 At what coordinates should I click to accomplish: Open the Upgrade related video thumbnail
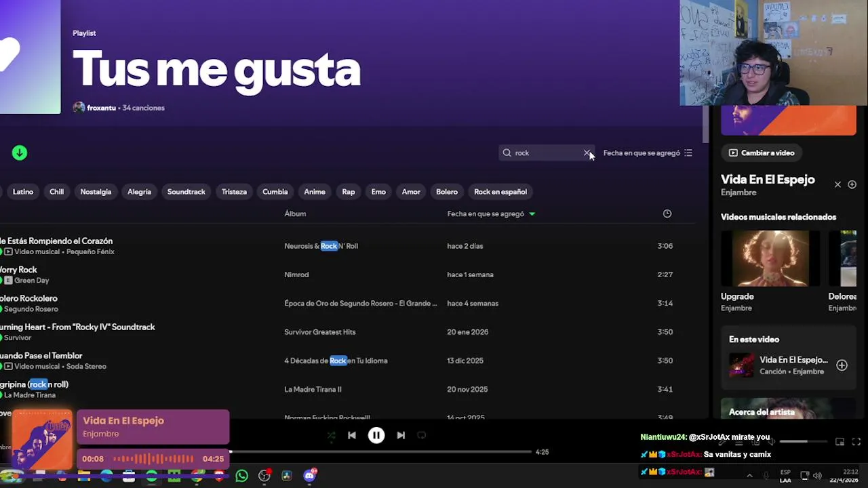pos(770,258)
